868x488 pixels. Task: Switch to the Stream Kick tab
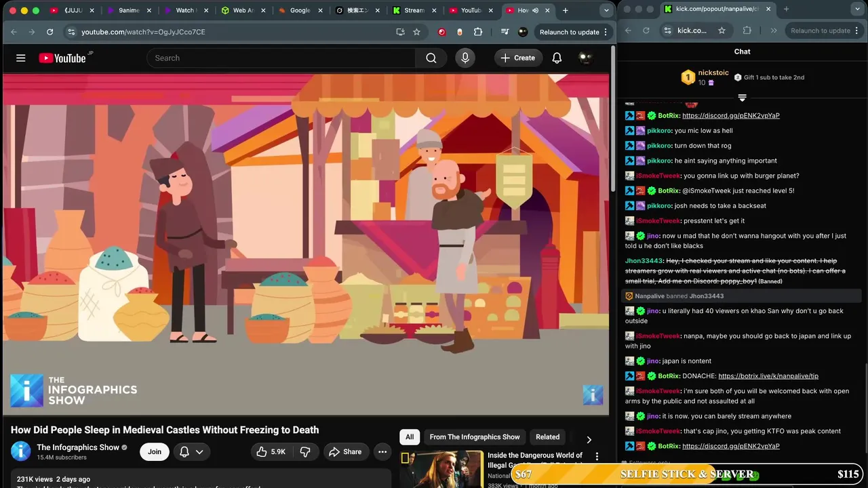point(414,10)
